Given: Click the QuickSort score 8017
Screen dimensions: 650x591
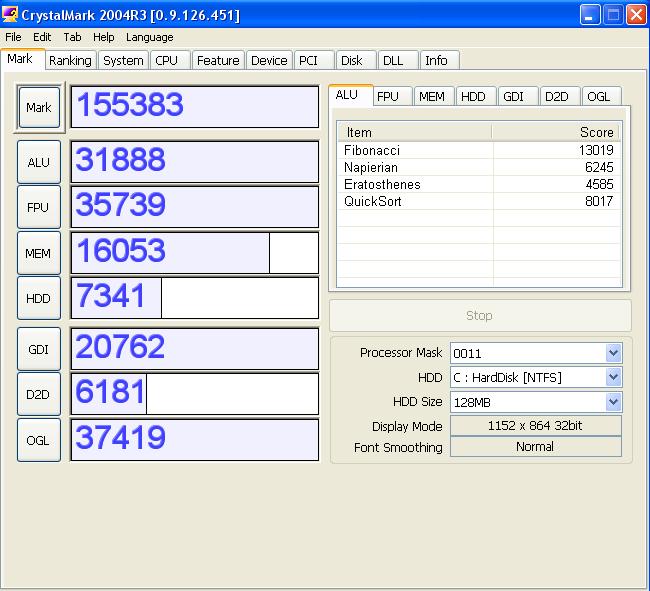Looking at the screenshot, I should 599,201.
